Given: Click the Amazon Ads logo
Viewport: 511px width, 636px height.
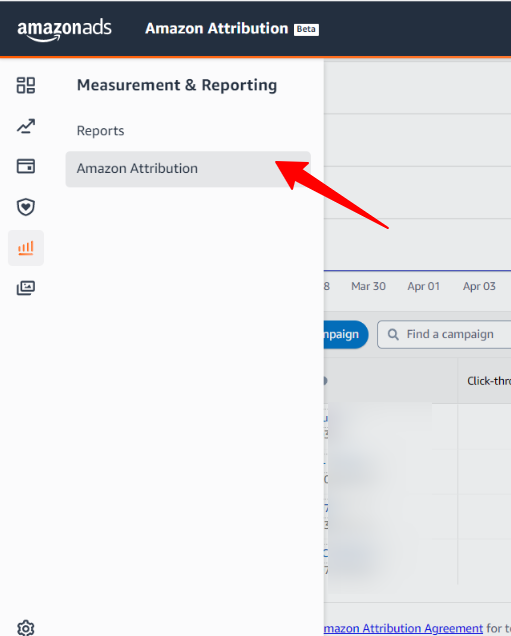Looking at the screenshot, I should click(64, 30).
